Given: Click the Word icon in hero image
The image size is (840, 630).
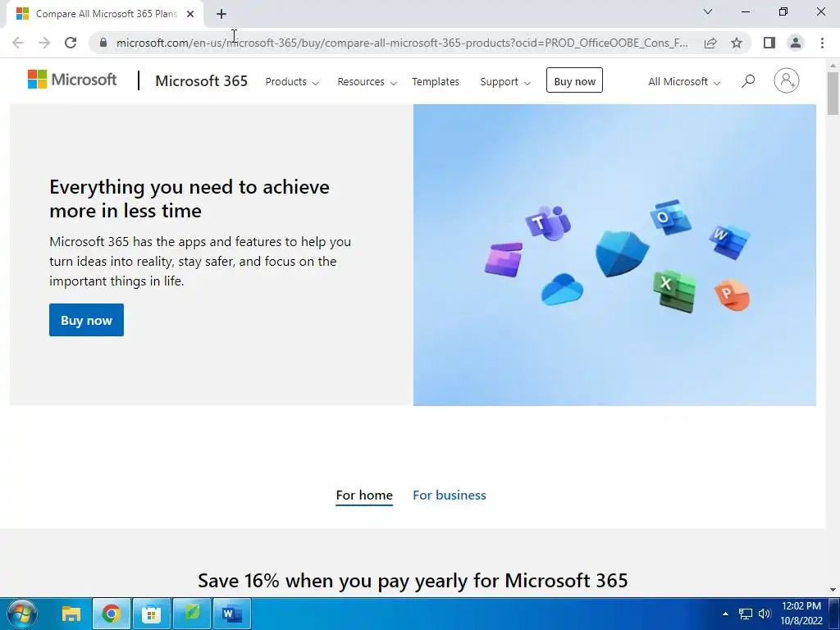Looking at the screenshot, I should point(729,240).
